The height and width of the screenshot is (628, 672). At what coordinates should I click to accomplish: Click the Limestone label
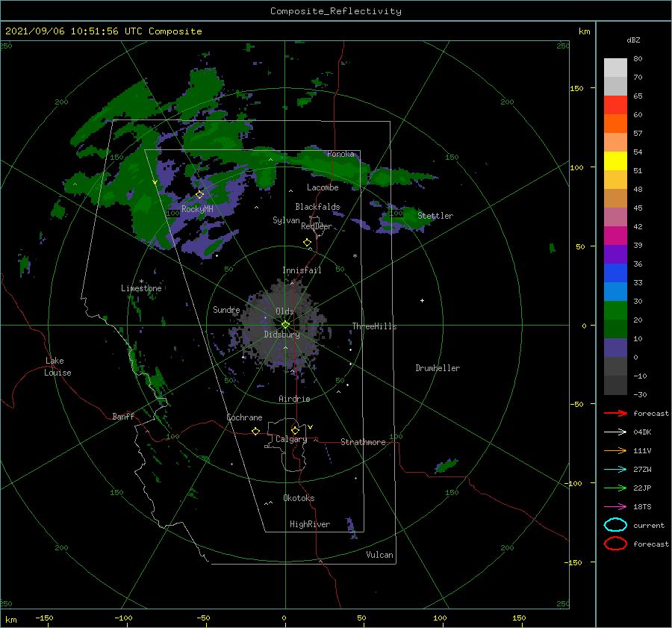pos(141,288)
